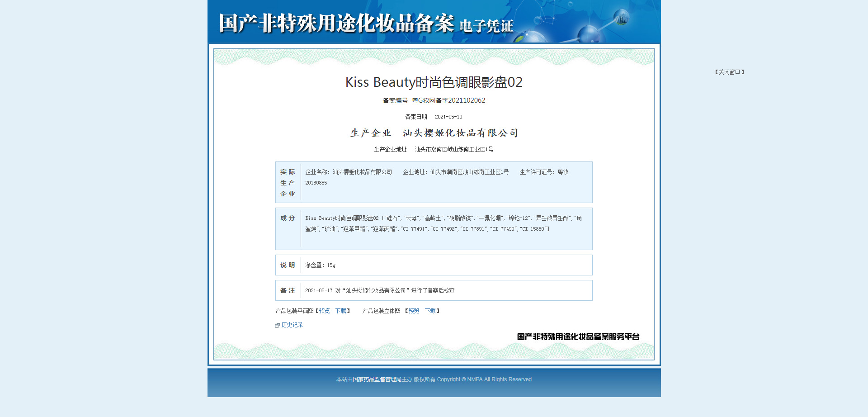Click the 净含量: 15g description text
The height and width of the screenshot is (417, 868).
point(320,265)
